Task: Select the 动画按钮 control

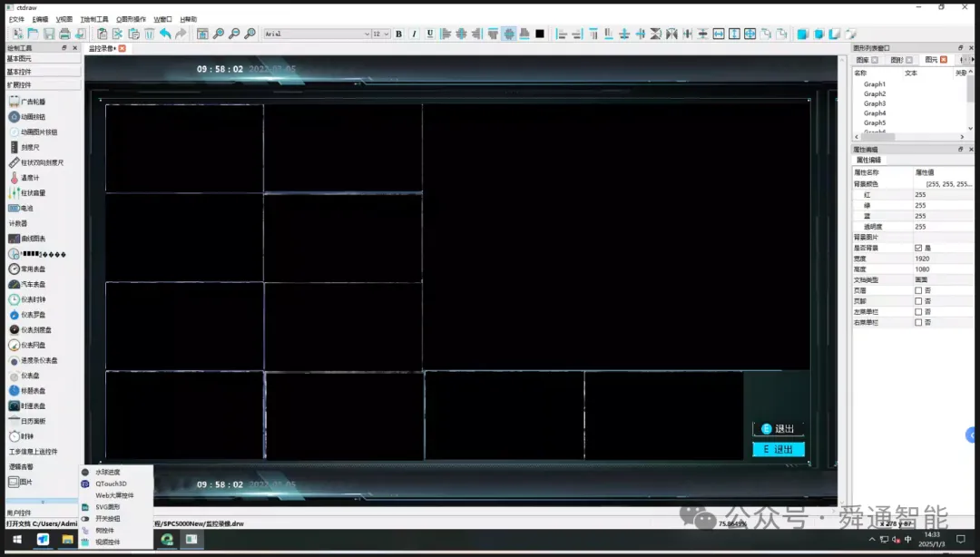Action: click(27, 117)
